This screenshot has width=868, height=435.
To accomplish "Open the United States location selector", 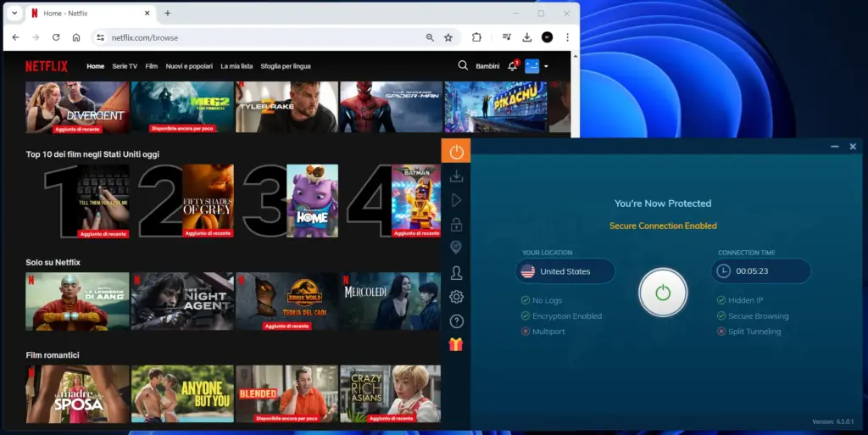I will (565, 271).
